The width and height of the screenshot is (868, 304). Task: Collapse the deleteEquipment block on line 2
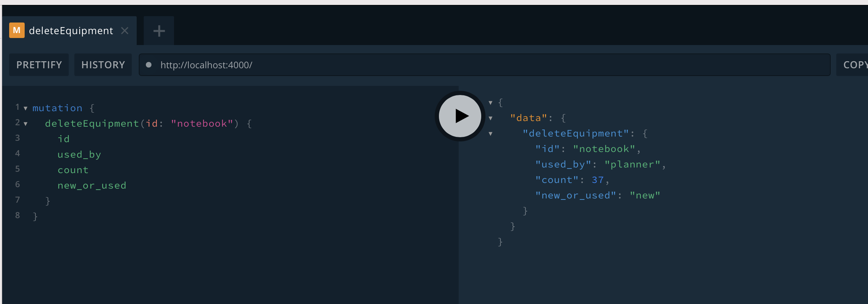[x=25, y=124]
